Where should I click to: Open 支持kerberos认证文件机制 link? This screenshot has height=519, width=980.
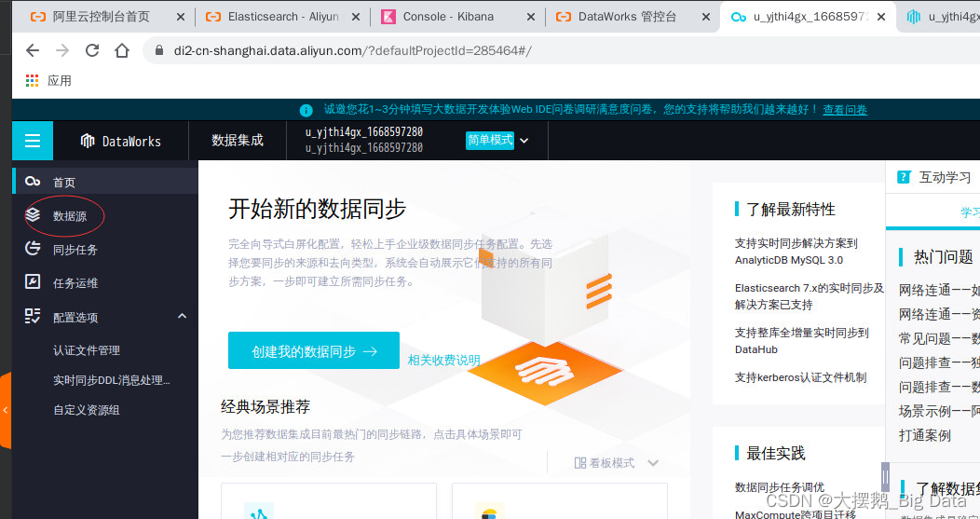tap(800, 377)
